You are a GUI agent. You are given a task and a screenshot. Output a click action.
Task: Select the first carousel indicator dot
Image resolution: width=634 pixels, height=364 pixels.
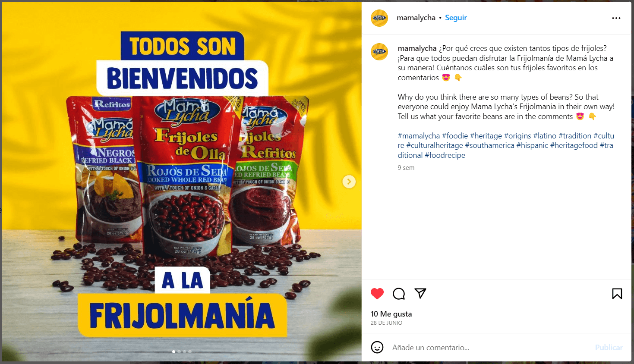[174, 351]
